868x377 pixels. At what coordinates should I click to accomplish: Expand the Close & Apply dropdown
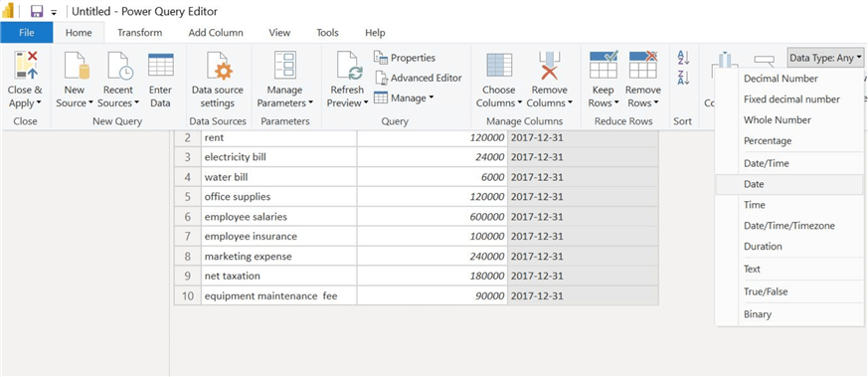pyautogui.click(x=38, y=103)
